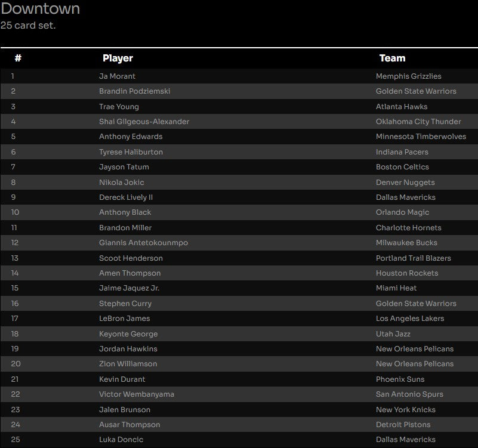Click the Detroit Pistons team cell
This screenshot has height=448, width=478.
click(x=403, y=425)
